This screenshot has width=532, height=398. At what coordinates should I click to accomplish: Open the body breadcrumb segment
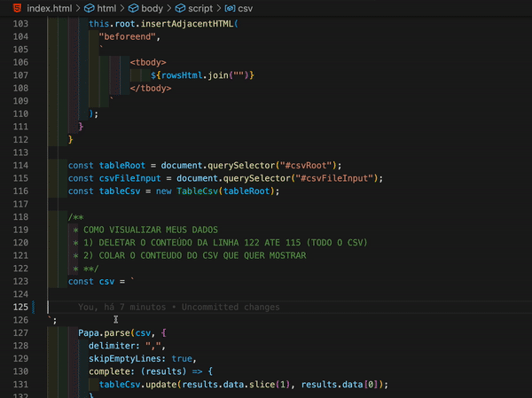click(152, 9)
